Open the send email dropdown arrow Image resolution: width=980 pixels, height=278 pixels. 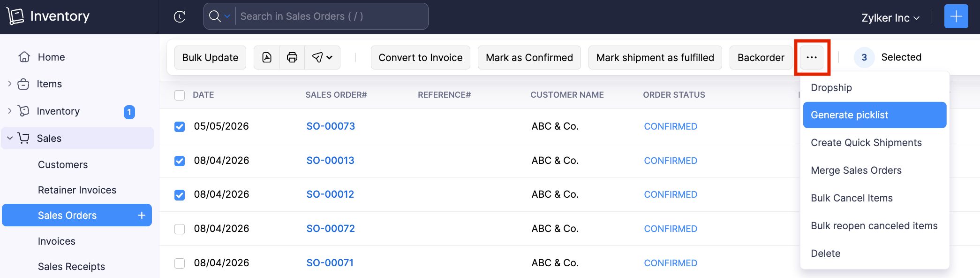tap(330, 57)
